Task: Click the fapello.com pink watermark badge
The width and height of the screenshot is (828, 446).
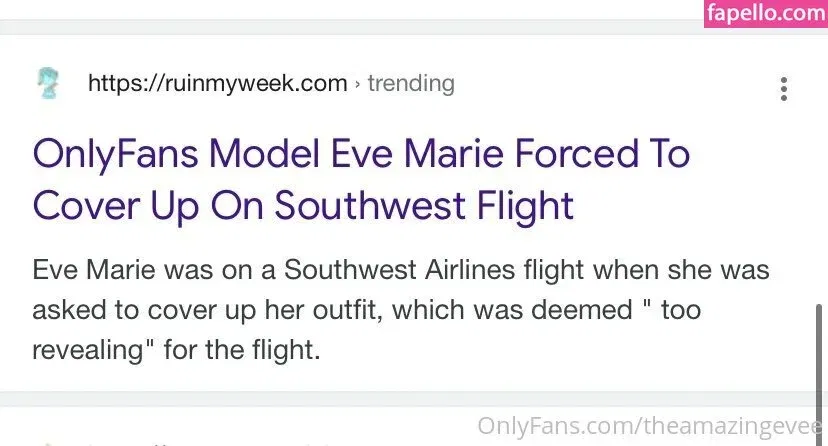Action: point(765,14)
